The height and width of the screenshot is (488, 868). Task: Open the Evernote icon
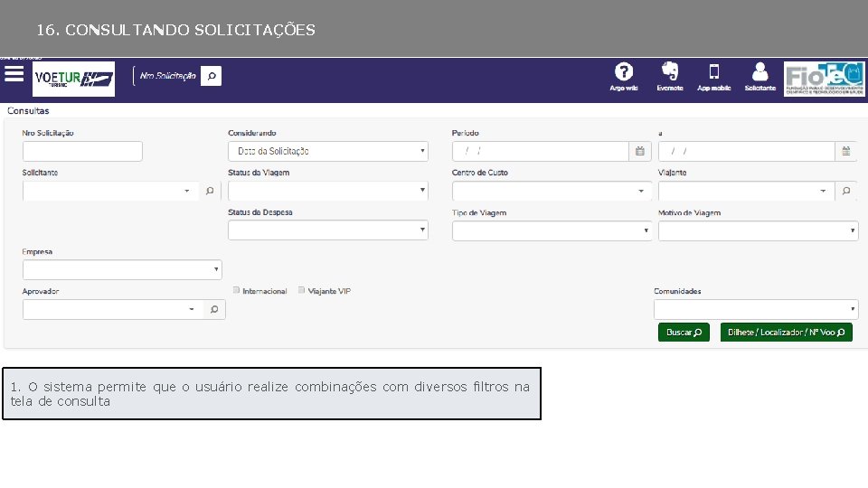(670, 77)
